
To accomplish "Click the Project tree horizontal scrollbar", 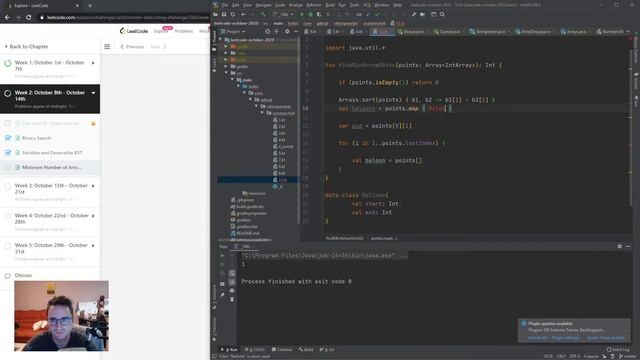I will pos(245,240).
